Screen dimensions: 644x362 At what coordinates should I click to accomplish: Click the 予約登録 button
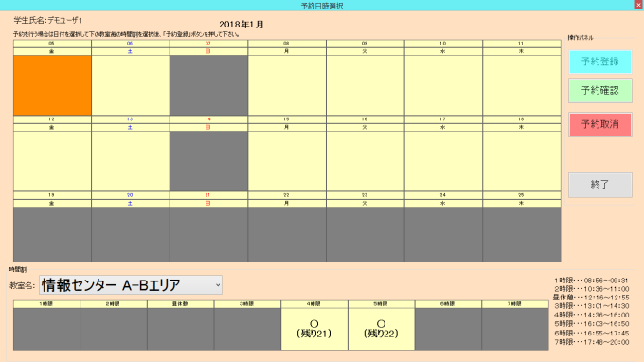(600, 62)
